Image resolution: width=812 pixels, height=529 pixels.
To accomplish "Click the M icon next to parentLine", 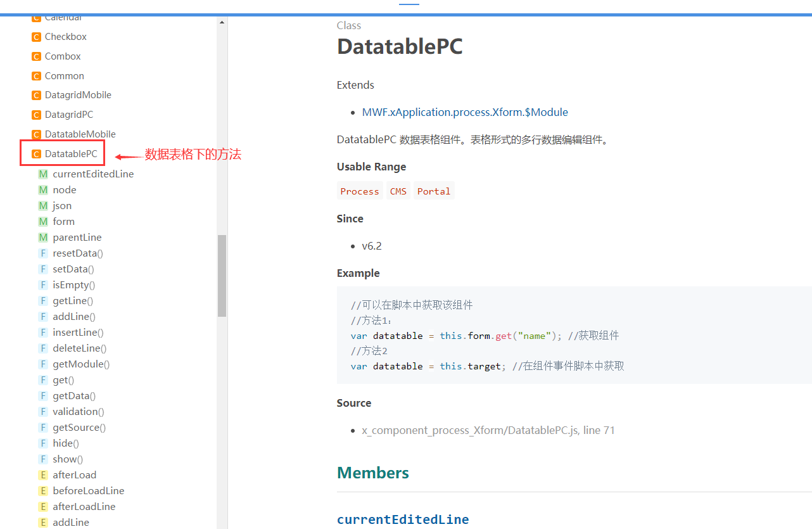I will pyautogui.click(x=43, y=237).
